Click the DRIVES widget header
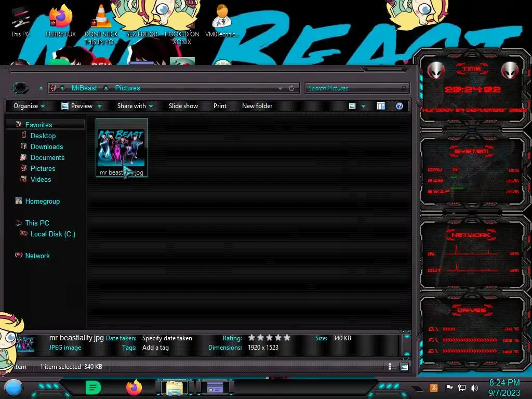Screen dimensions: 532x399 (x=471, y=310)
